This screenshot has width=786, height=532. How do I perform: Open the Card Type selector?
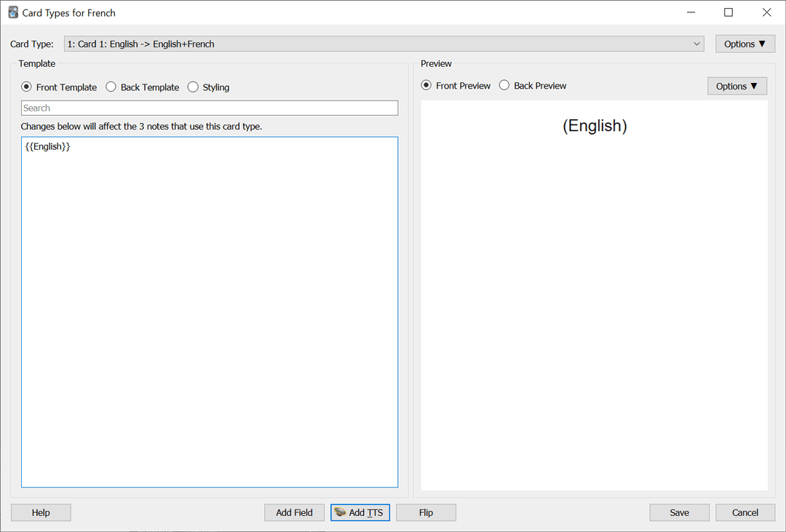click(382, 44)
